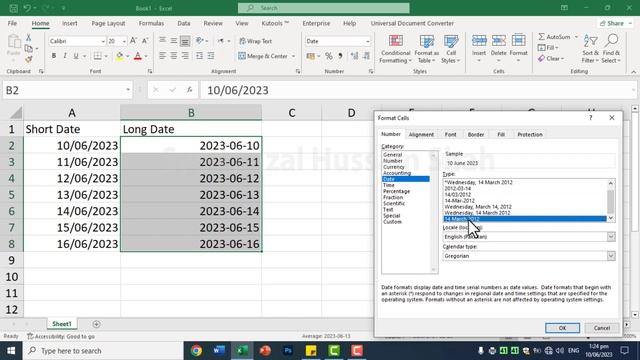Click the Save icon in title bar
The height and width of the screenshot is (360, 640).
[x=13, y=8]
